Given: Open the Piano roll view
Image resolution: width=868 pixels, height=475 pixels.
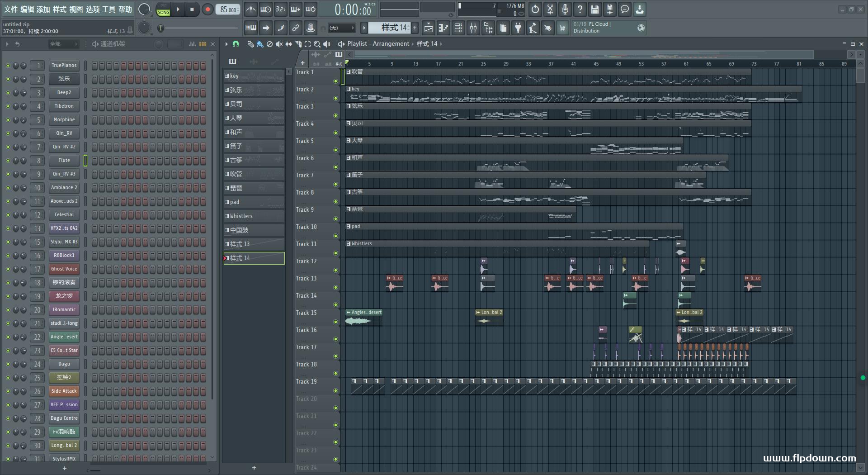Looking at the screenshot, I should pos(443,28).
